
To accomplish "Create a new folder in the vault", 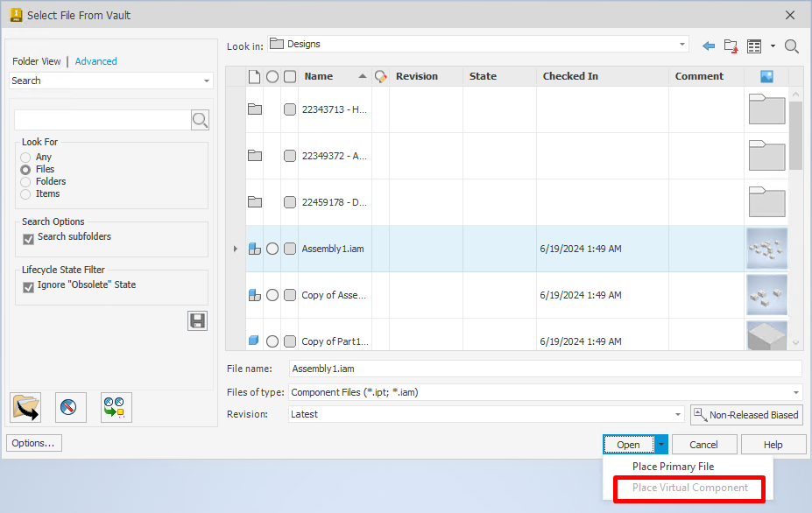I will pos(731,45).
